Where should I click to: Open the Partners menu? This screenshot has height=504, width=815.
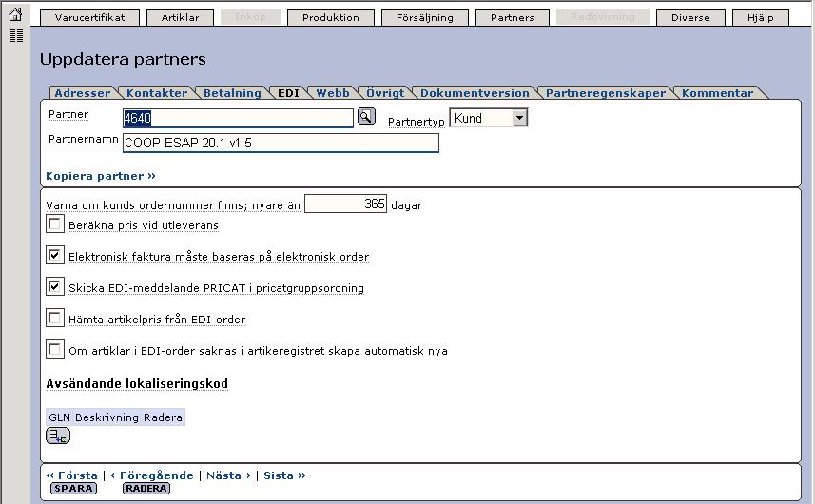point(512,18)
